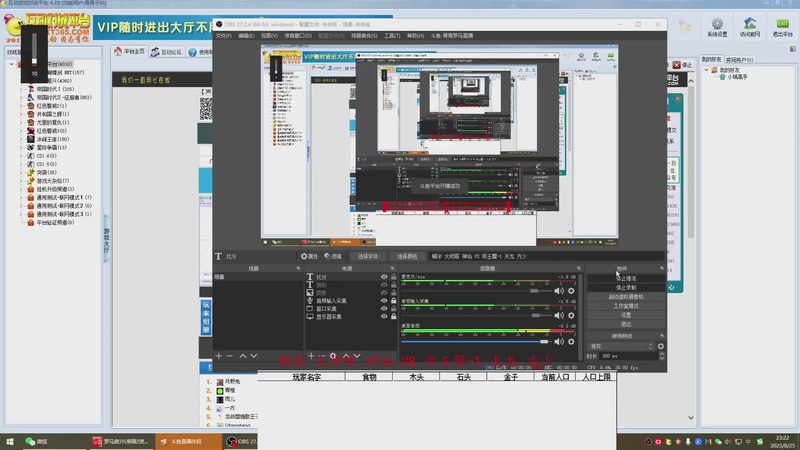Open settings gear of desktop audio channel
This screenshot has width=800, height=450.
coord(571,341)
